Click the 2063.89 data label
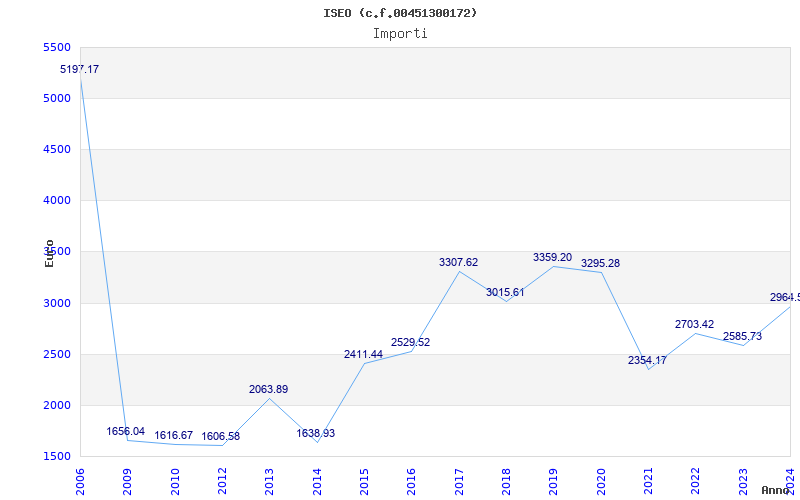The image size is (800, 500). click(268, 389)
